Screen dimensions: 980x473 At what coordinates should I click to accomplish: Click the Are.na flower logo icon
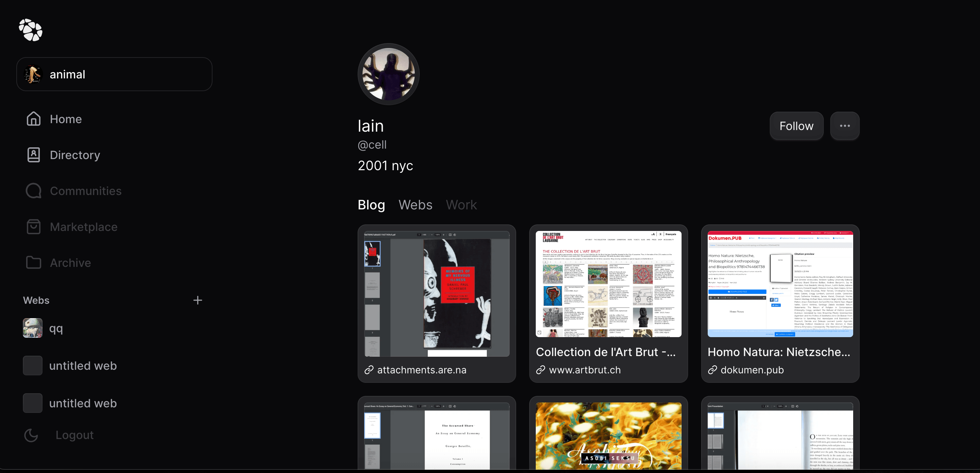[30, 30]
